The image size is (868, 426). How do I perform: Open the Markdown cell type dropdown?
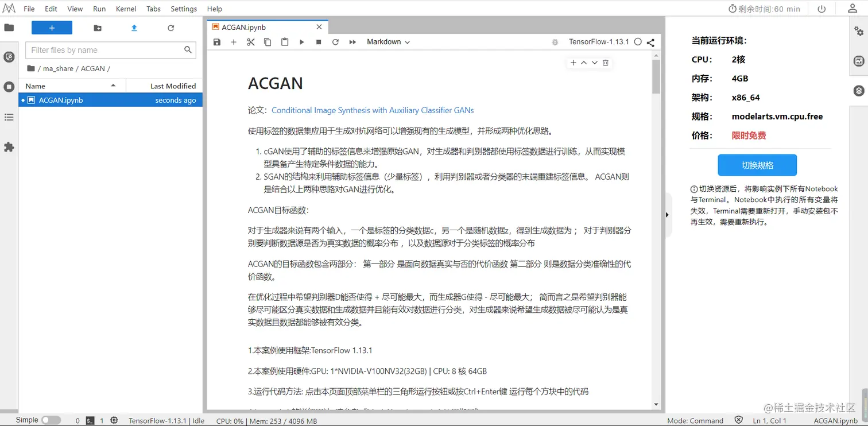click(x=389, y=42)
